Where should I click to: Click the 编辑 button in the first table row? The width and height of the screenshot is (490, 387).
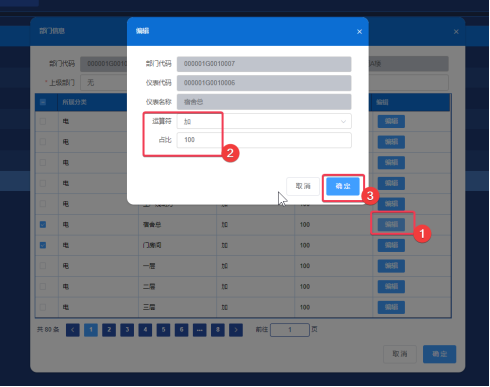[391, 121]
